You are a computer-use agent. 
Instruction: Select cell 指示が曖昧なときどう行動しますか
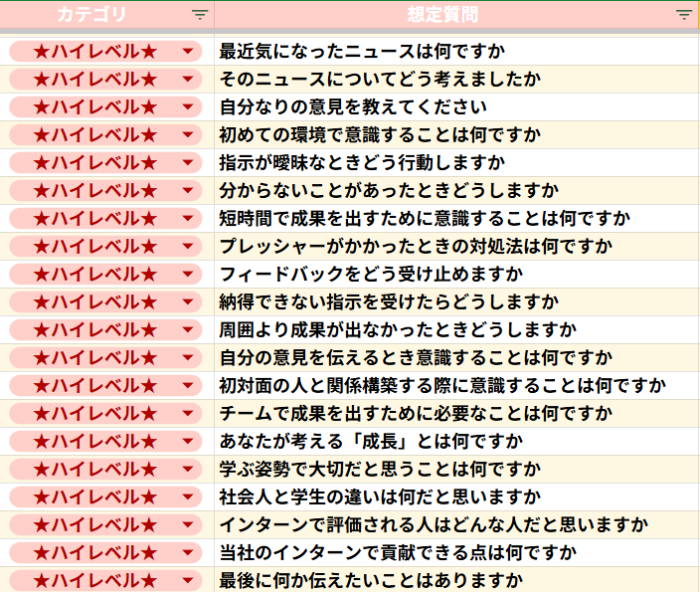(x=456, y=162)
